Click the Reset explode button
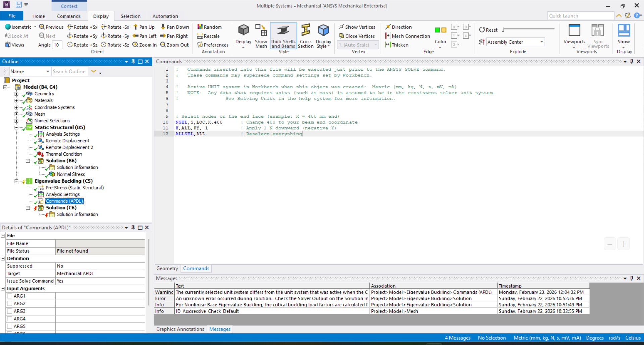Image resolution: width=644 pixels, height=345 pixels. [x=488, y=30]
